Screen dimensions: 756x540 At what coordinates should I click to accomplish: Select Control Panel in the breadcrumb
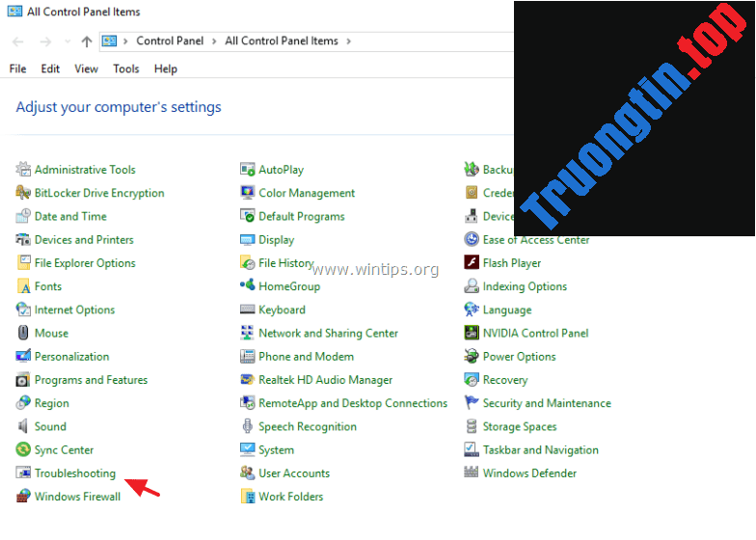coord(170,40)
